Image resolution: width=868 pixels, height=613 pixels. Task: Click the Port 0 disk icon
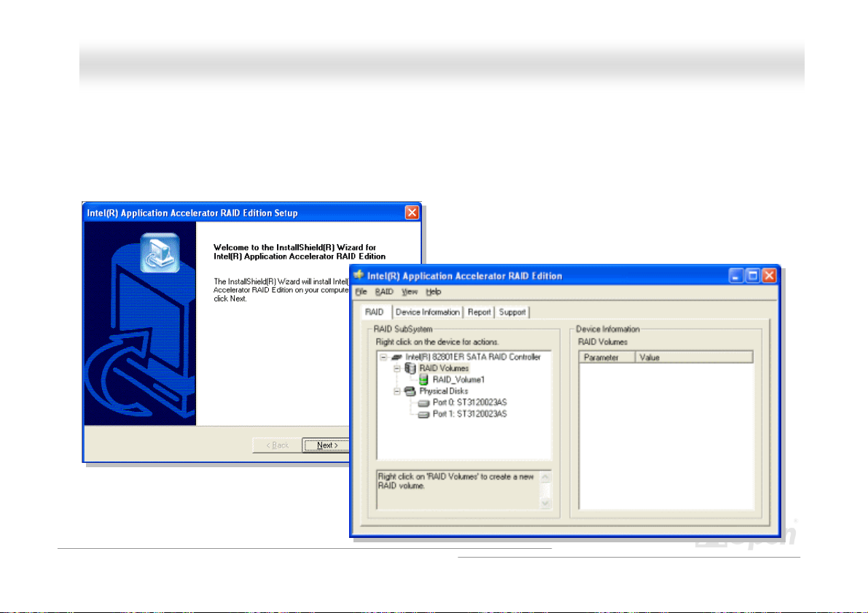[x=424, y=403]
